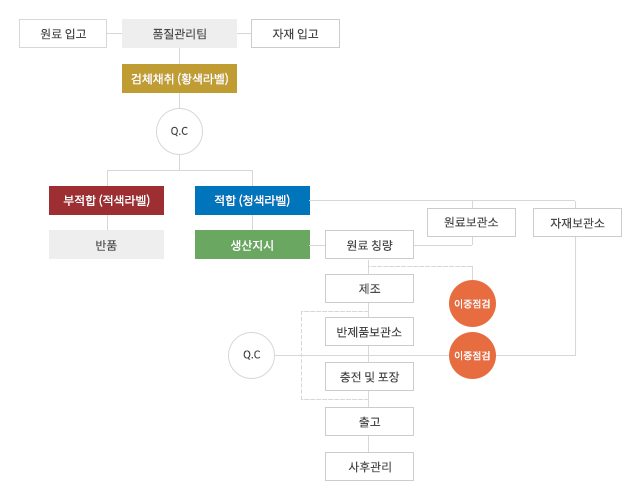
Task: Click the blue 적합 (청색라벨) box
Action: [252, 200]
